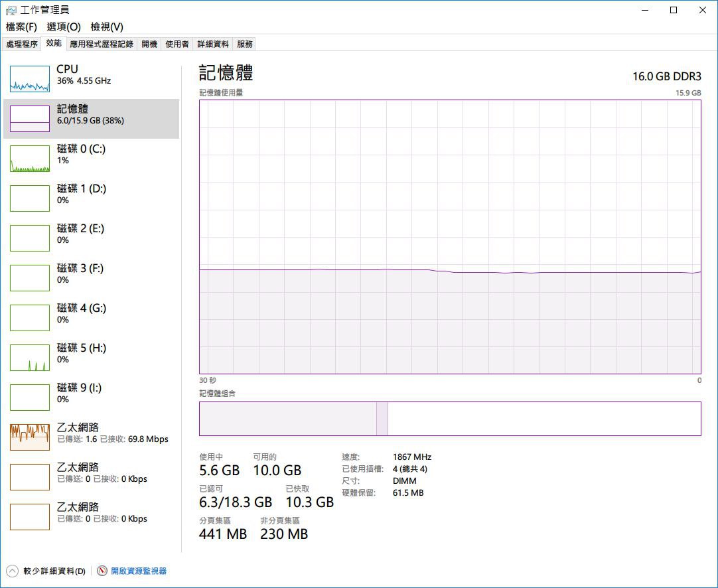Image resolution: width=718 pixels, height=588 pixels.
Task: Open the 檔案(F) menu
Action: (x=21, y=27)
